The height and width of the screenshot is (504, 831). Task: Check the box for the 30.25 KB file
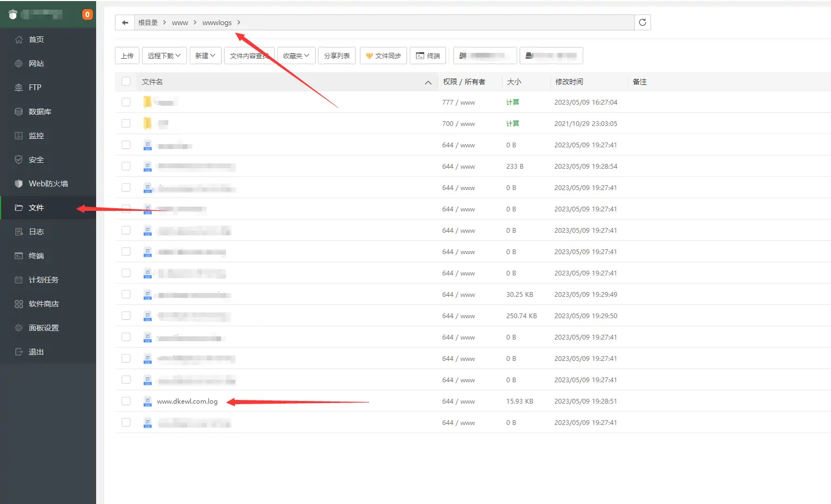tap(126, 294)
